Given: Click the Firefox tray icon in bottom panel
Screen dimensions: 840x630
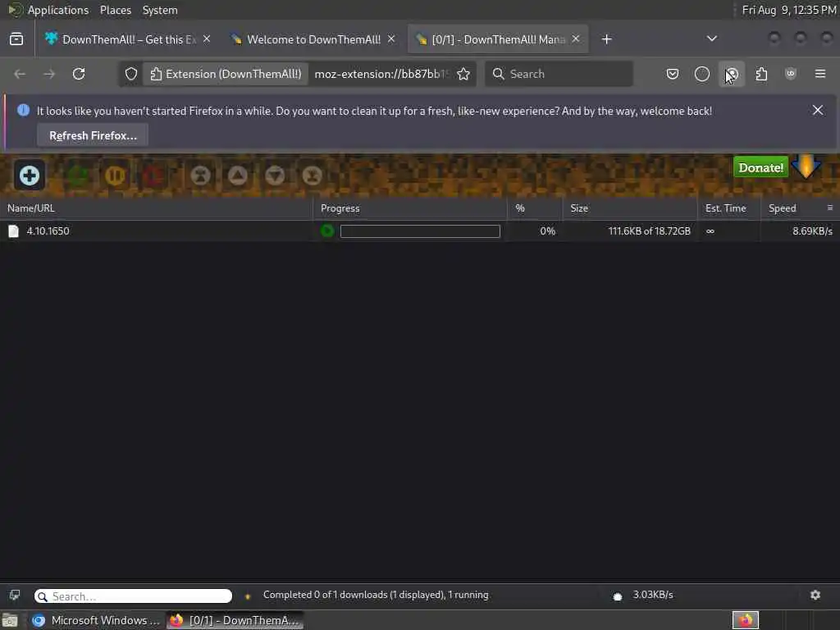Looking at the screenshot, I should tap(745, 620).
